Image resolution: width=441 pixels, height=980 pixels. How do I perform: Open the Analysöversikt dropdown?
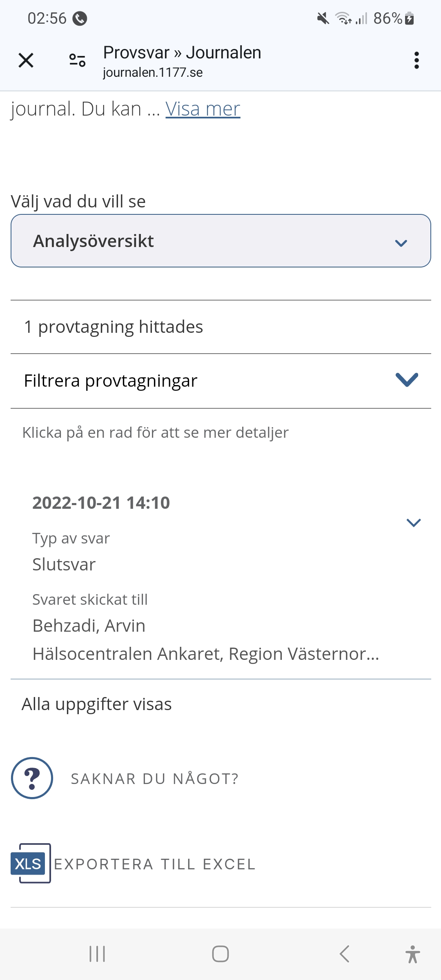(220, 241)
